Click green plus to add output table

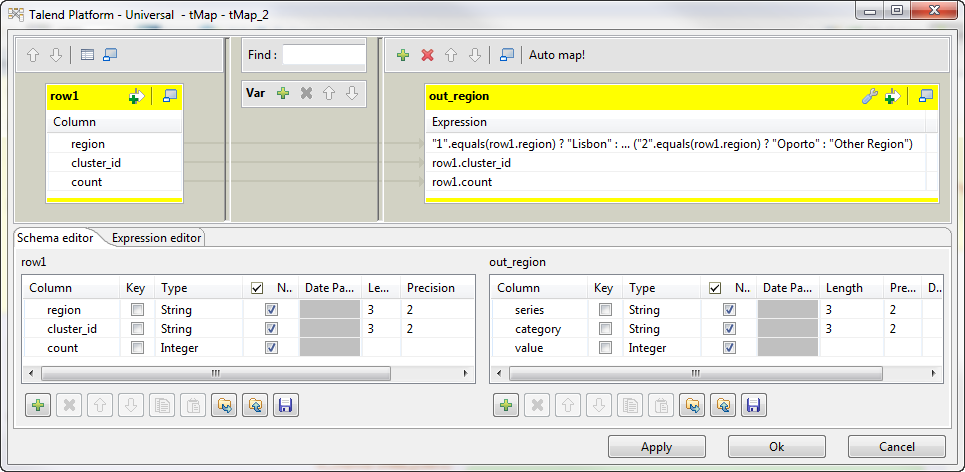click(x=403, y=55)
